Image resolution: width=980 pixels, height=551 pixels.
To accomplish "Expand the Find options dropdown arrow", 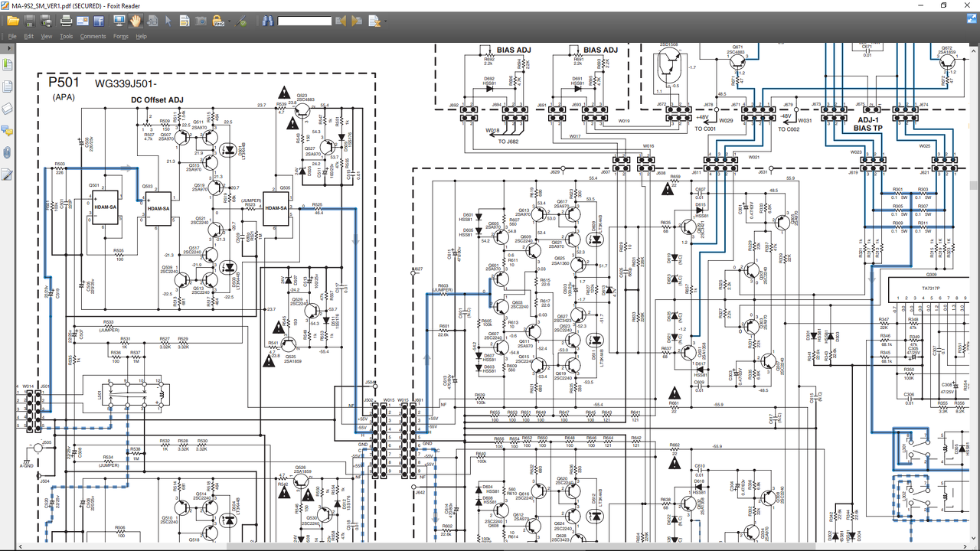I will coord(384,21).
